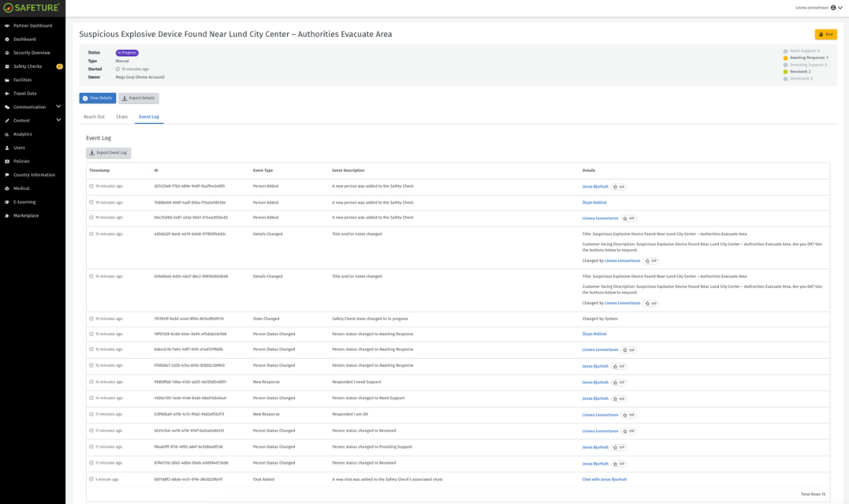Expand the Content submenu chevron
Screen dimensions: 849x504
(59, 120)
